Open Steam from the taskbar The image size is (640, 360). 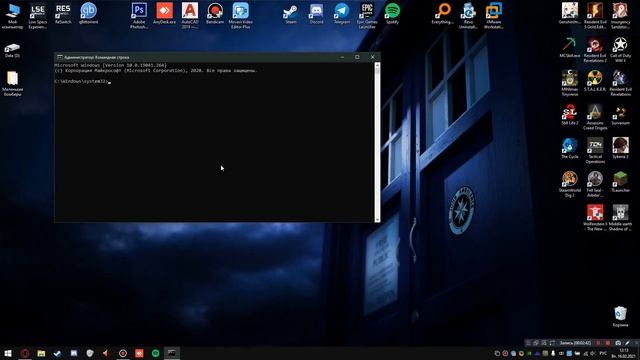click(x=57, y=353)
